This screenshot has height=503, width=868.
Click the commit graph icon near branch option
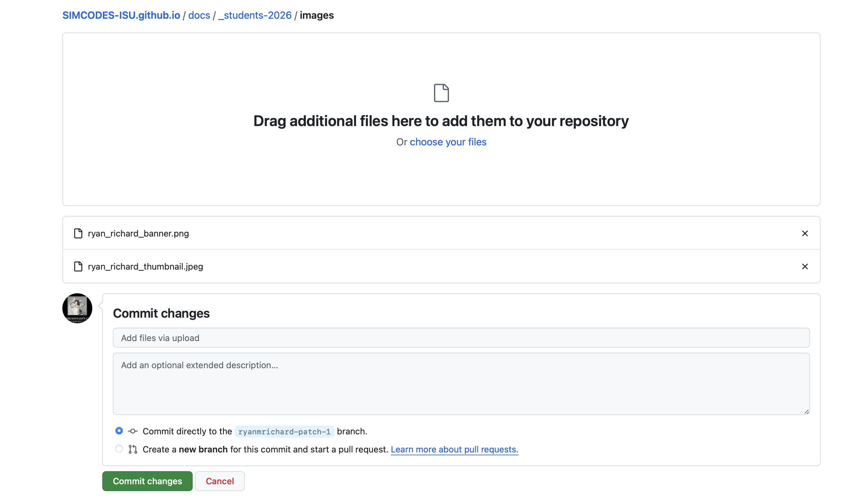(x=132, y=431)
